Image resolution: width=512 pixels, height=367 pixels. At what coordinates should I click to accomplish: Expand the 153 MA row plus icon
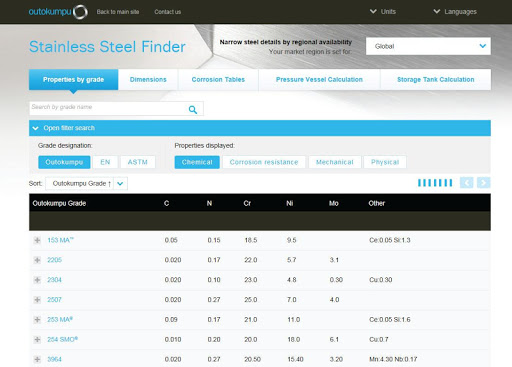(x=37, y=240)
